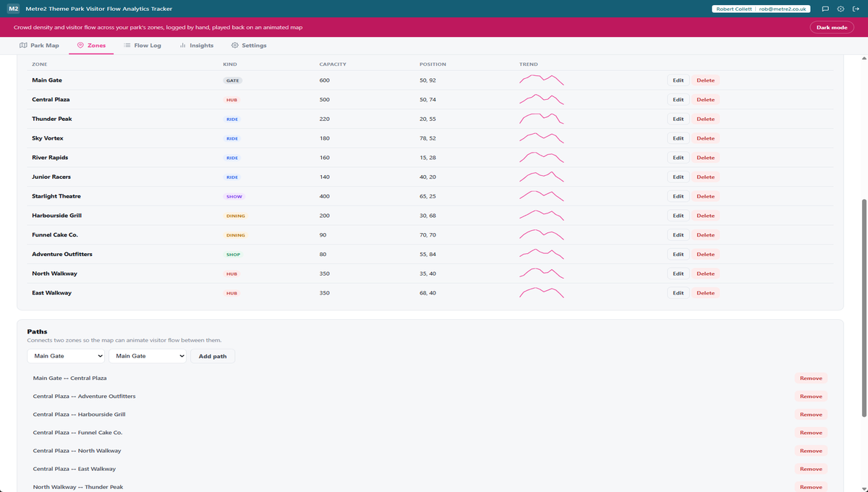Click the Harbourside Grill DINING badge
This screenshot has width=868, height=492.
coord(236,216)
